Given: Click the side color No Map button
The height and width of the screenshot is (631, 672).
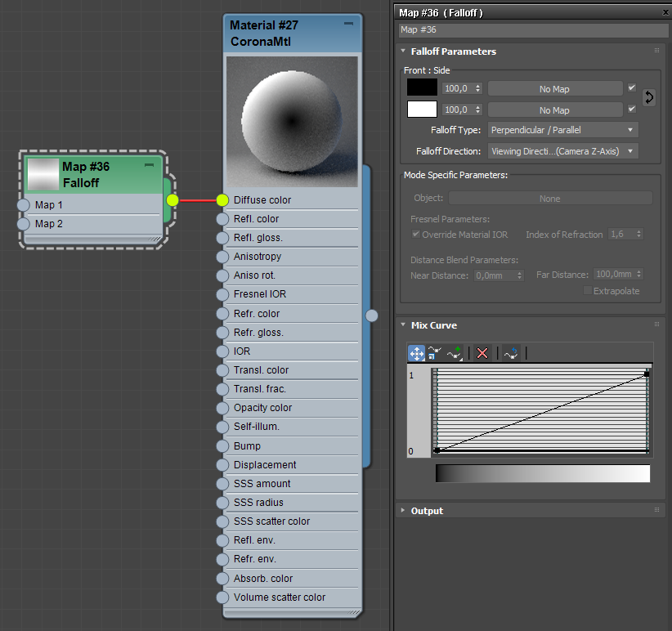Looking at the screenshot, I should [x=555, y=110].
